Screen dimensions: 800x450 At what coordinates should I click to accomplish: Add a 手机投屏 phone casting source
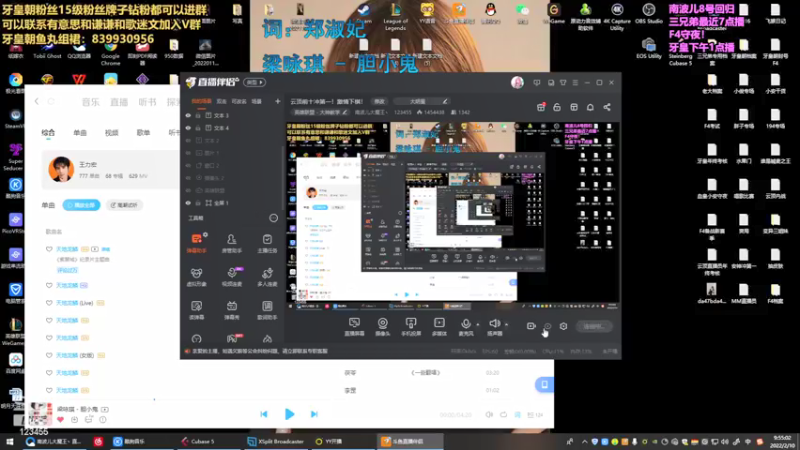click(411, 327)
